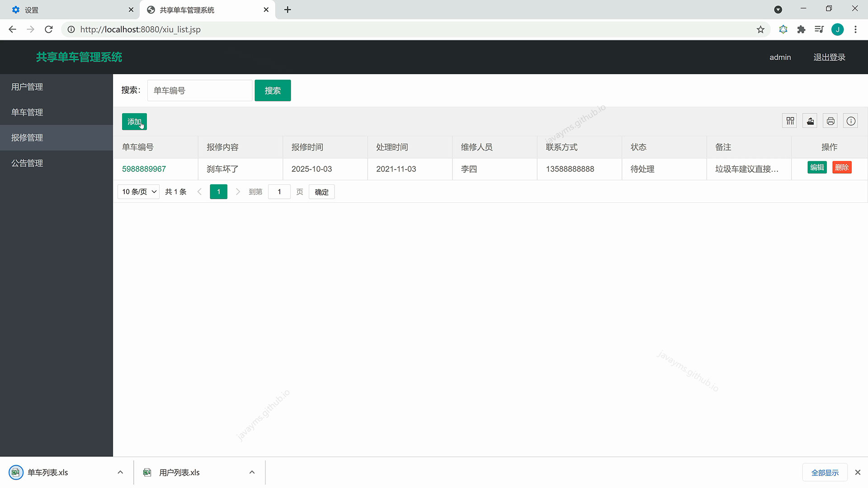Expand the 单车列表.xls download chevron

tap(120, 472)
